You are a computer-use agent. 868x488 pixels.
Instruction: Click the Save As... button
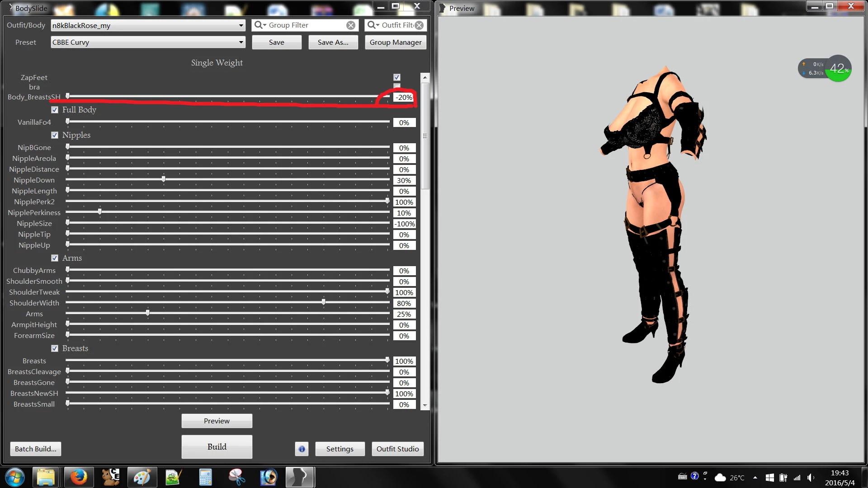(333, 42)
